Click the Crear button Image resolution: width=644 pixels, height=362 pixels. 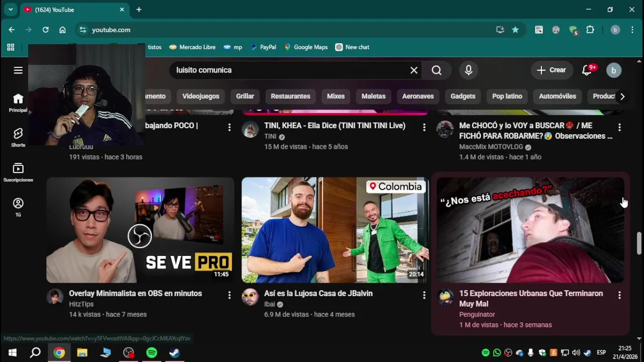click(551, 70)
